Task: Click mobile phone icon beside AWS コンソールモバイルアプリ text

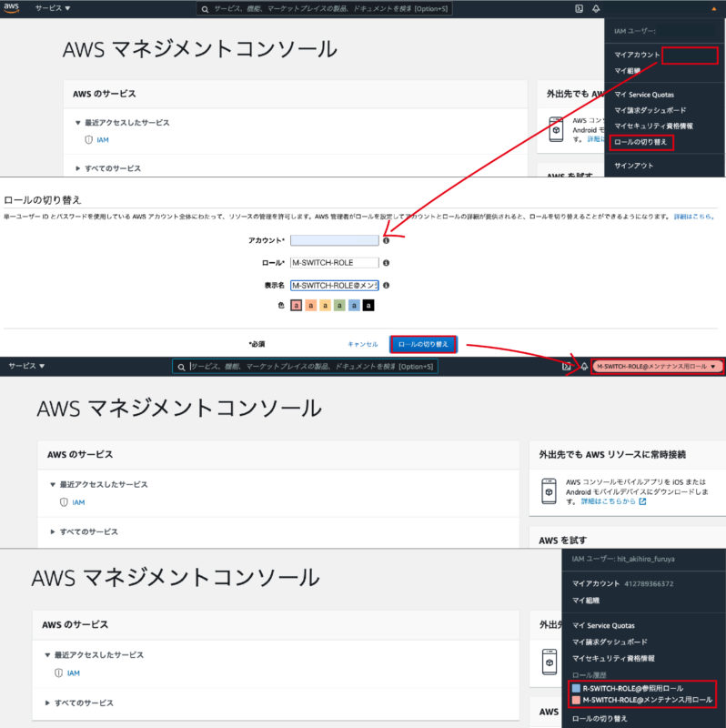Action: point(550,491)
